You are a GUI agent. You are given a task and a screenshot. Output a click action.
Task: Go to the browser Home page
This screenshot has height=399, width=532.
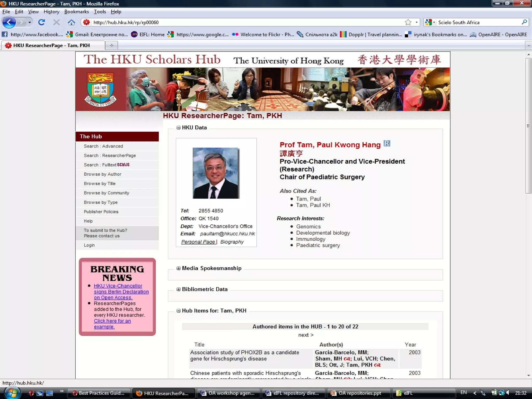coord(71,22)
